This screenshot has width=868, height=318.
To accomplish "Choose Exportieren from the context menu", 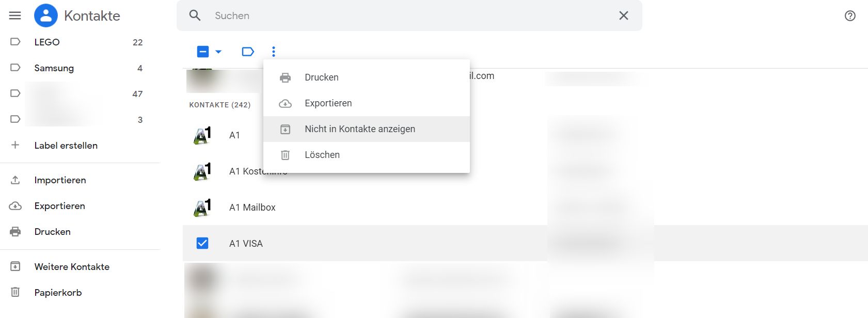I will tap(328, 103).
